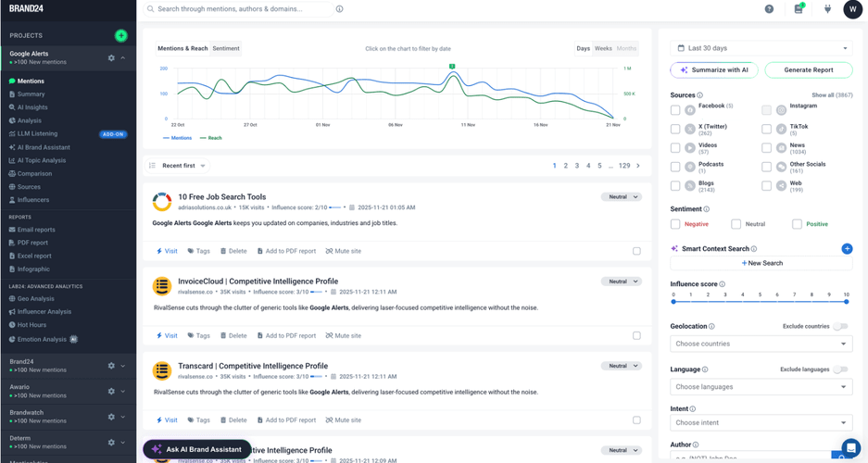Open Google Alerts project settings gear
This screenshot has height=463, width=868.
click(111, 57)
